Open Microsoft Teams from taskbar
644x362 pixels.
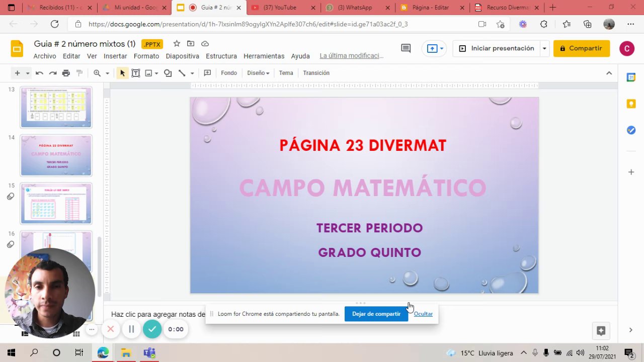coord(149,353)
